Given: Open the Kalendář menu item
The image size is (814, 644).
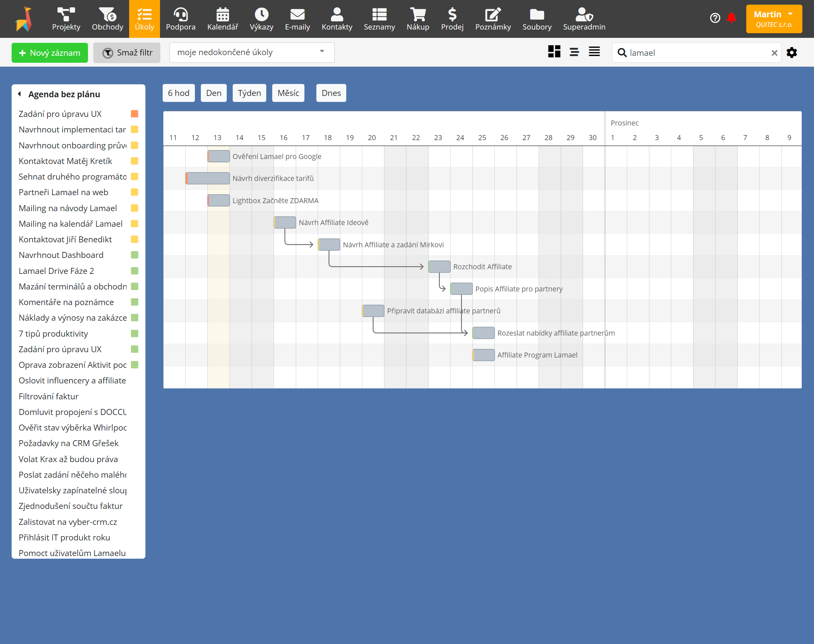Looking at the screenshot, I should (222, 19).
